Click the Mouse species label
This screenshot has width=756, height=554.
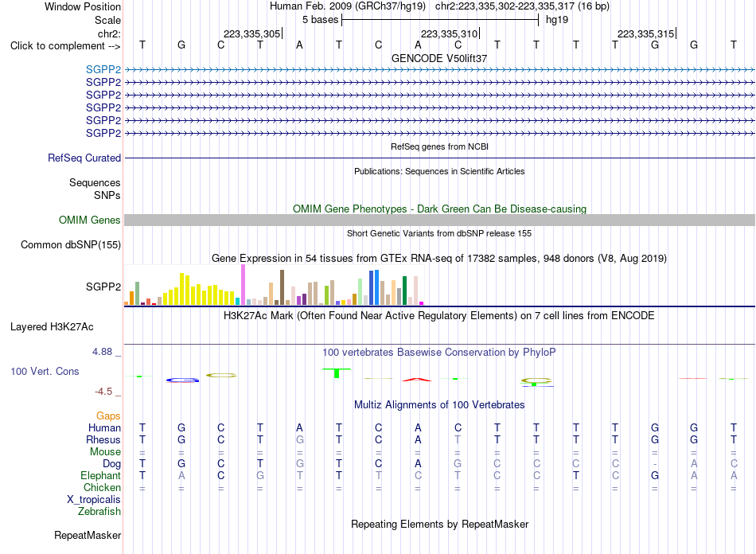click(105, 452)
